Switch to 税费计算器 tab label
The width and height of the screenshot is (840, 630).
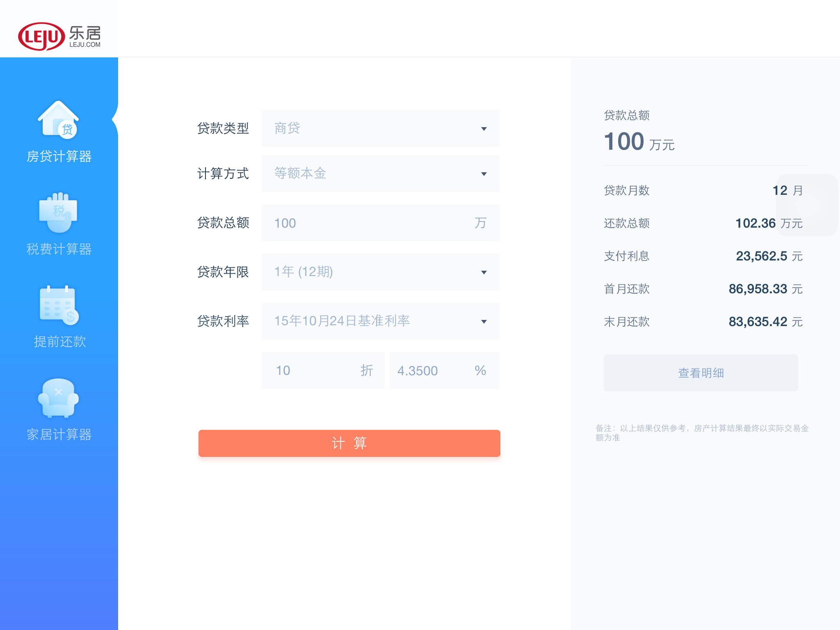click(59, 249)
